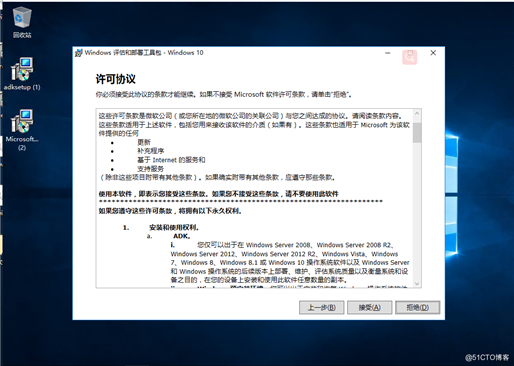Click the '安装和使用权利' section heading

click(x=174, y=228)
